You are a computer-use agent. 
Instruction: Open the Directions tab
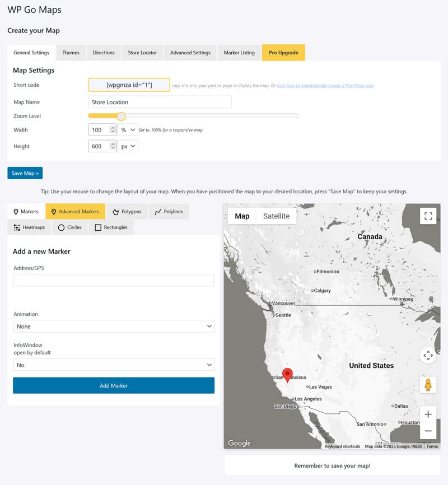[x=104, y=53]
